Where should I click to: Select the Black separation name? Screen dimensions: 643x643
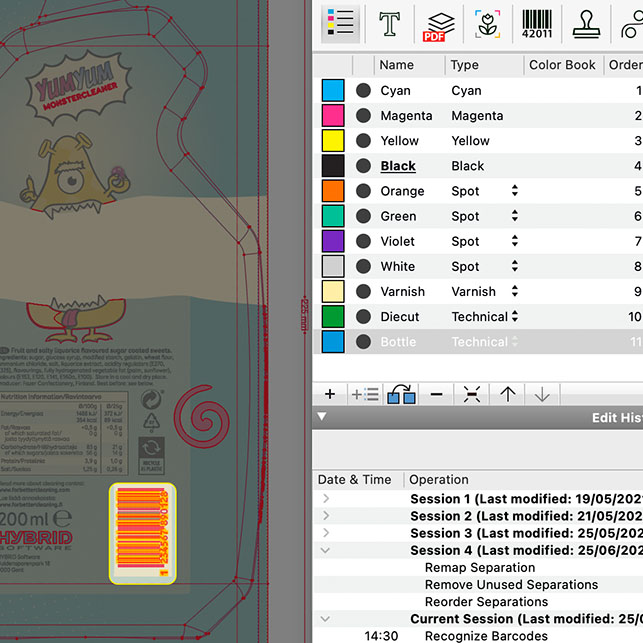point(398,166)
